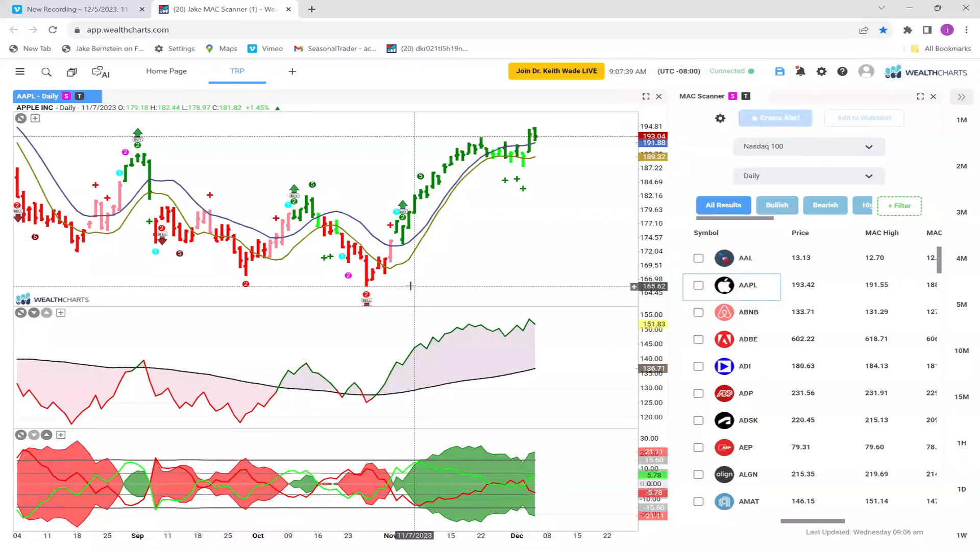Open MAC Scanner settings gear
Image resolution: width=980 pixels, height=551 pixels.
point(720,118)
